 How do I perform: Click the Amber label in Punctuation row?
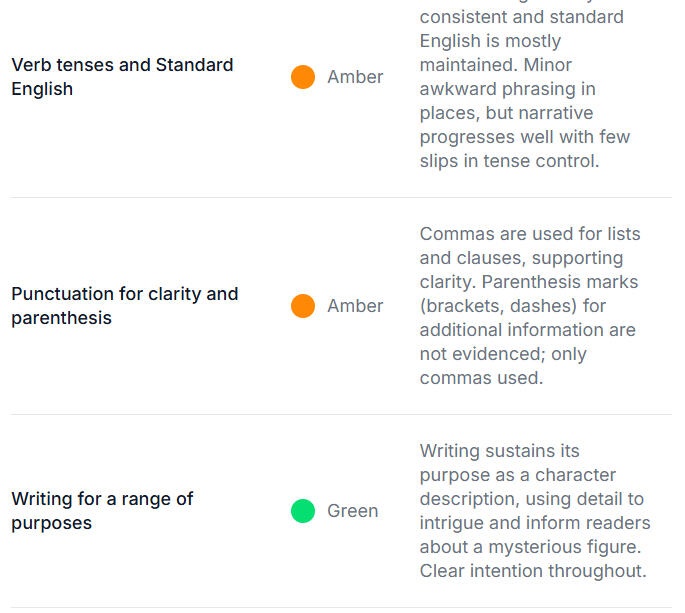pos(355,306)
